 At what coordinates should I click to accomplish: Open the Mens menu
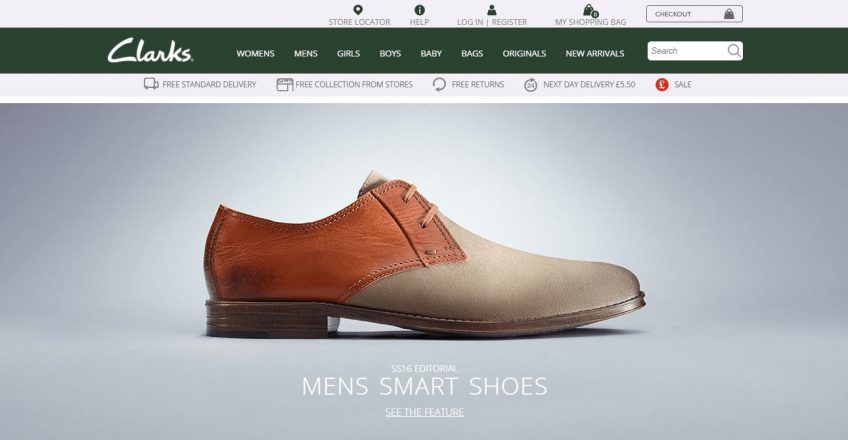pos(306,53)
